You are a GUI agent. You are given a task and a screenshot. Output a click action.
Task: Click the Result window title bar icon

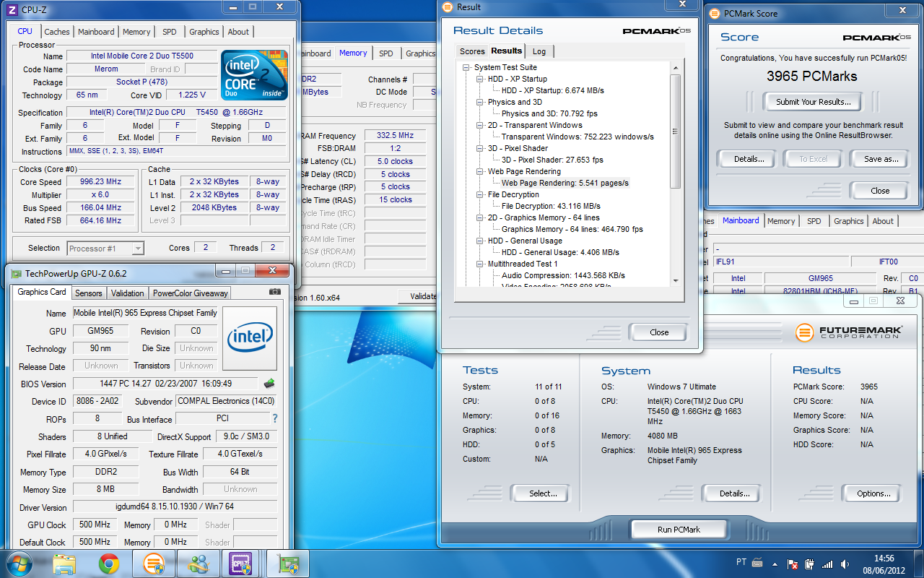(x=448, y=7)
